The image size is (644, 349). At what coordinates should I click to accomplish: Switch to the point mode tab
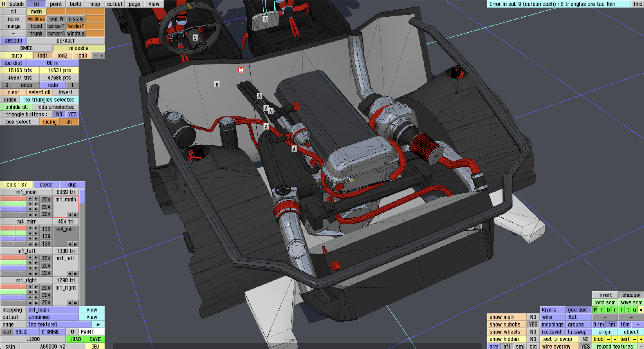55,4
